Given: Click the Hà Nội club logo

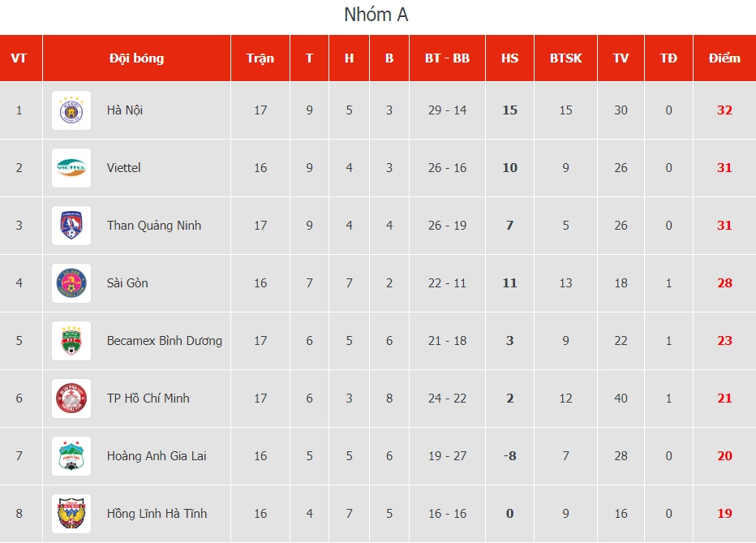Looking at the screenshot, I should click(x=71, y=110).
